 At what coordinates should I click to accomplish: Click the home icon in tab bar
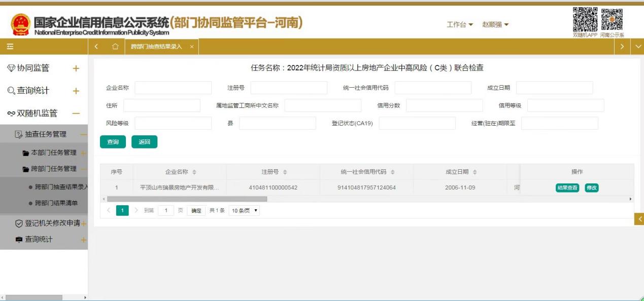coord(115,47)
